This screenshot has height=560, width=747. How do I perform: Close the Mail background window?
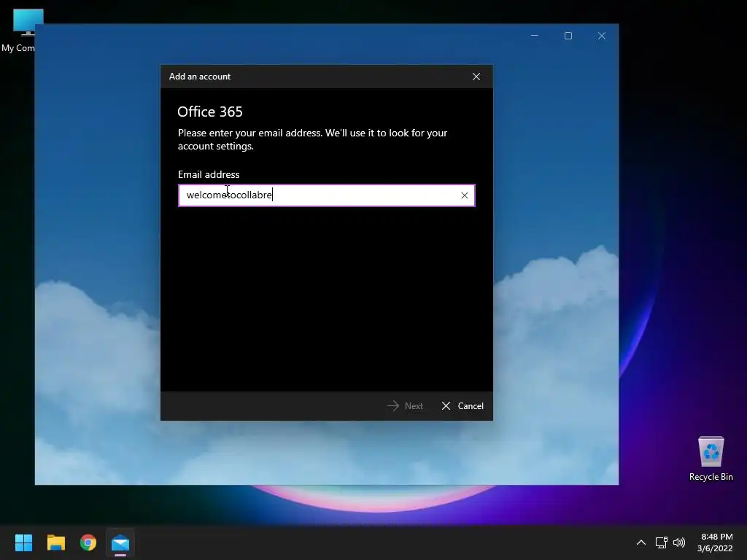pos(602,36)
